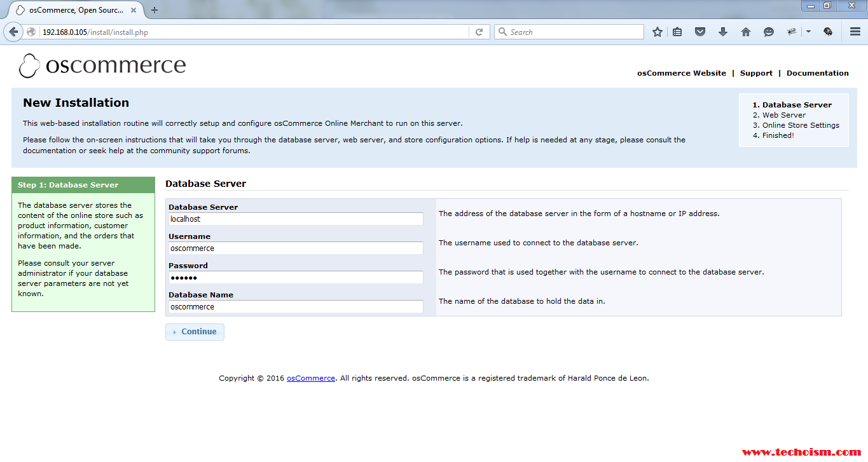The width and height of the screenshot is (868, 462).
Task: Click the browser Search box
Action: click(569, 32)
